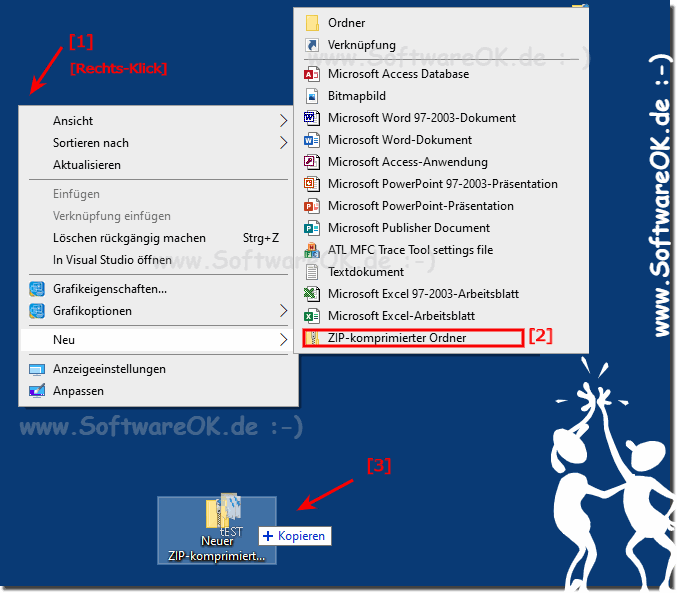
Task: Click the Neuer ZIP-komprimiert... file name label
Action: tap(217, 549)
